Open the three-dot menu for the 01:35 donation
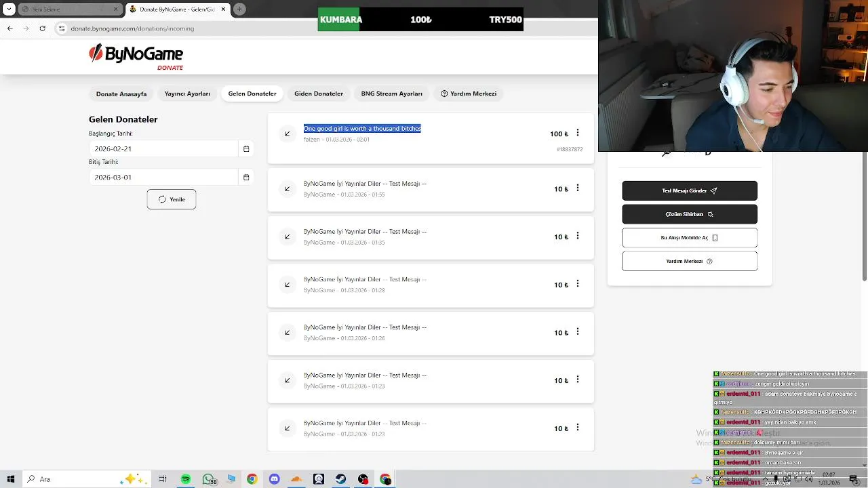The image size is (868, 488). [578, 236]
